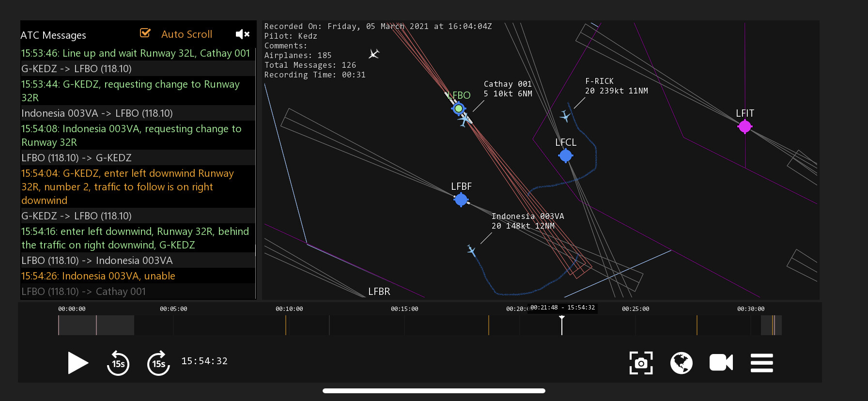The height and width of the screenshot is (401, 868).
Task: Click the 'Indonesia 003VA -> LFBO (118.10)' header
Action: [x=138, y=113]
